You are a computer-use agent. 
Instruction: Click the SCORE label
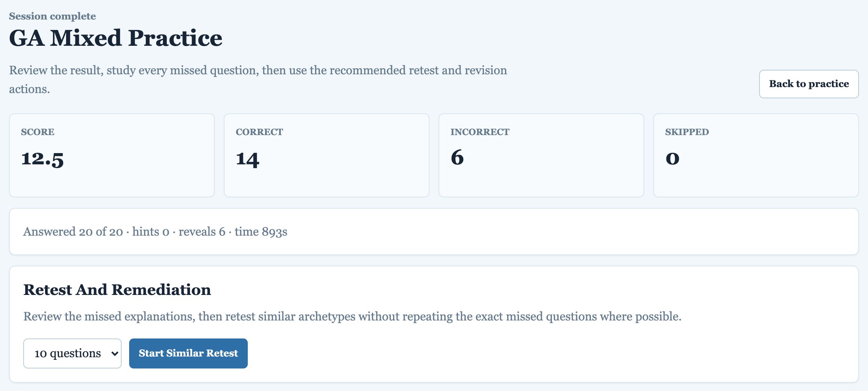point(38,132)
